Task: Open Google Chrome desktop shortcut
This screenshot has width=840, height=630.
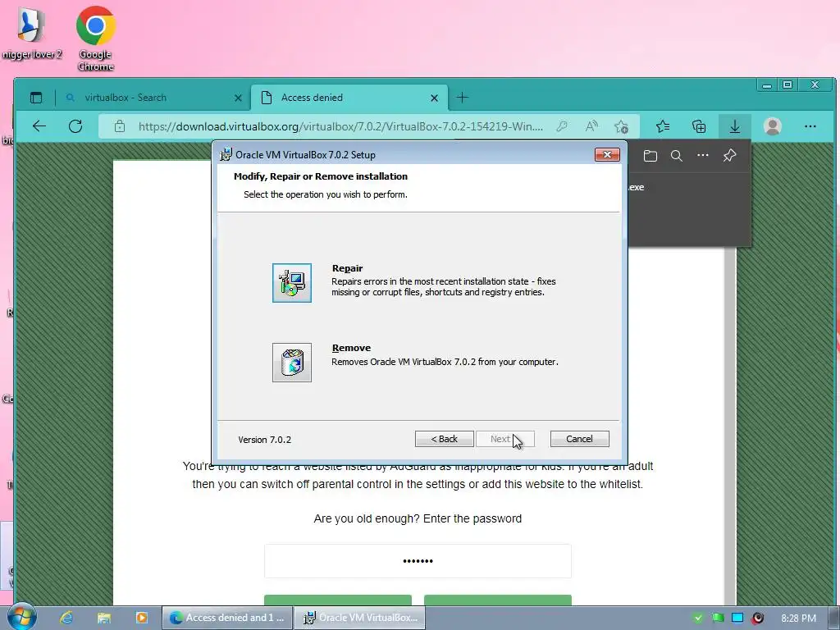Action: pyautogui.click(x=95, y=38)
